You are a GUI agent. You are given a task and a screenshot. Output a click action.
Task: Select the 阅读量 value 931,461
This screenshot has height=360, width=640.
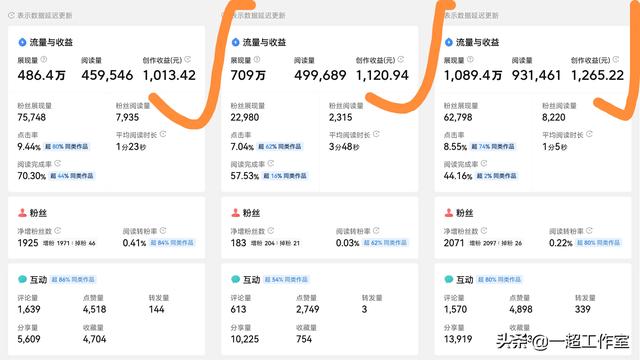pos(536,76)
